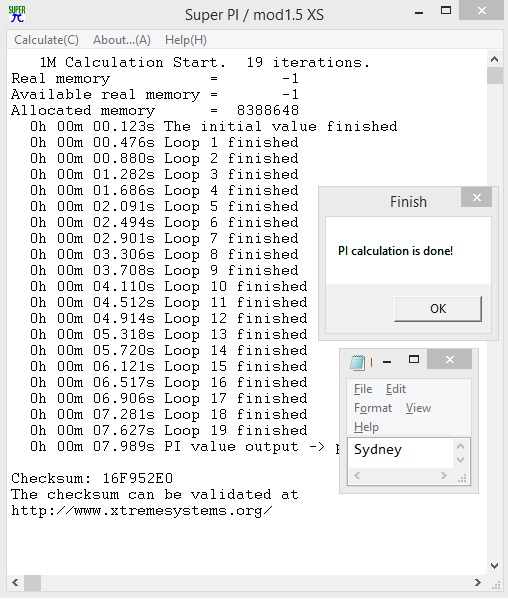Maximize the Notepad window
This screenshot has height=599, width=508.
click(x=414, y=359)
